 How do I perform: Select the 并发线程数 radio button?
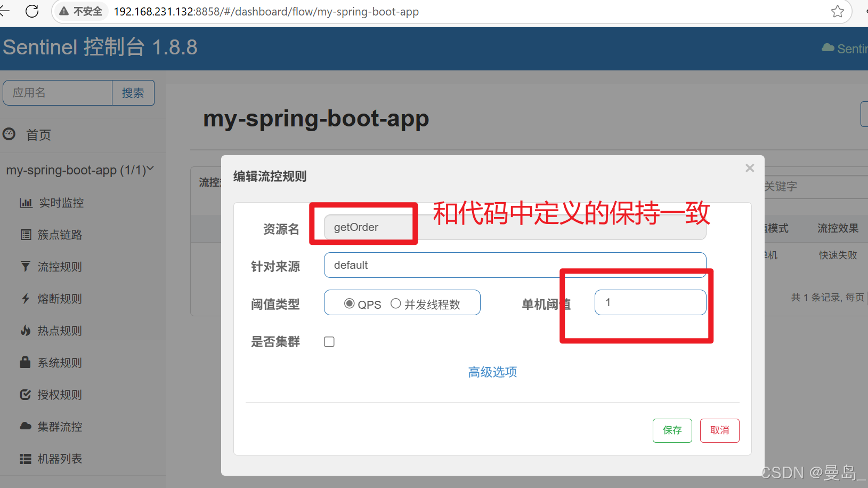pyautogui.click(x=396, y=303)
